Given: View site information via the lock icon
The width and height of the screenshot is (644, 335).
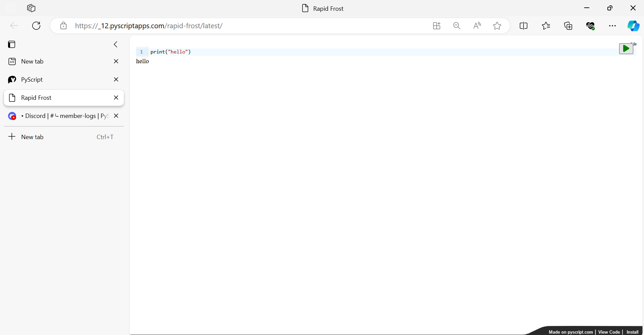Looking at the screenshot, I should pyautogui.click(x=63, y=26).
